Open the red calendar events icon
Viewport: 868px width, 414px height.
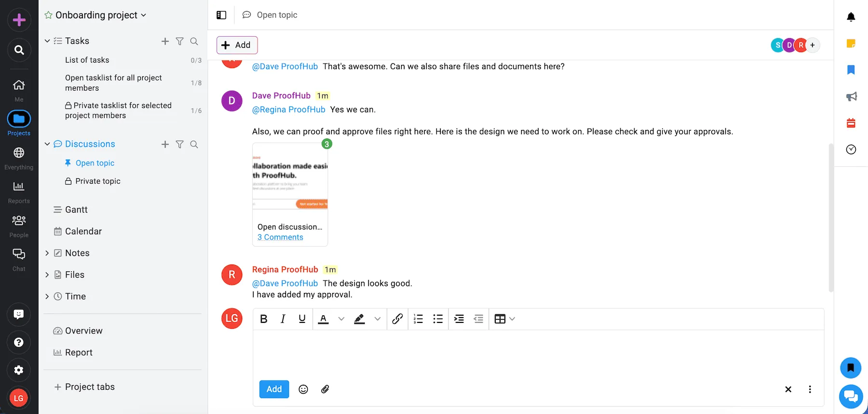[x=851, y=123]
